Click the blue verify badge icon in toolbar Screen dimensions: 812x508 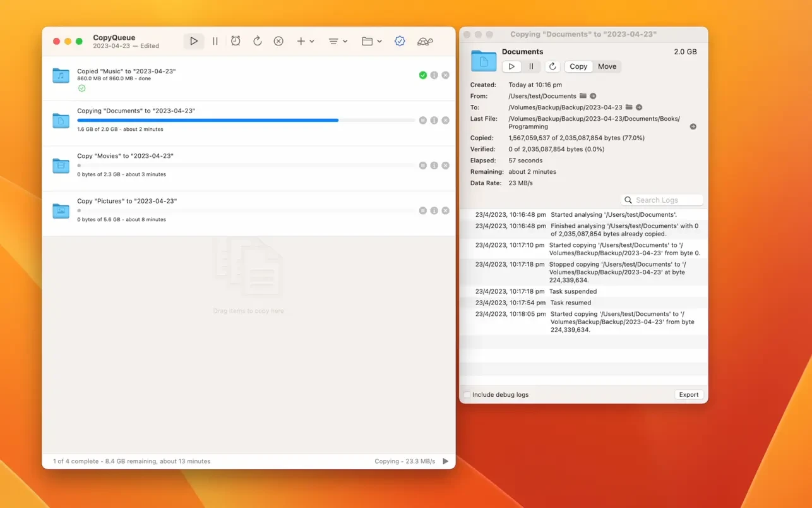pos(400,41)
